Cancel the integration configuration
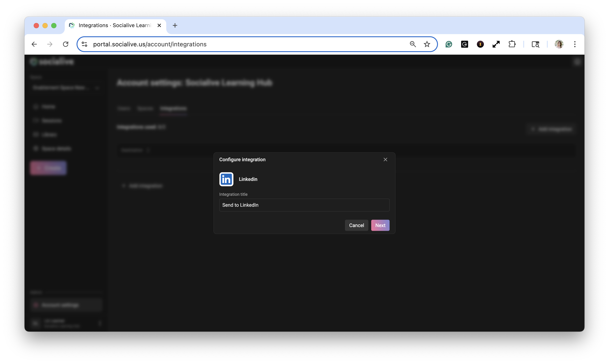This screenshot has height=364, width=609. 356,225
